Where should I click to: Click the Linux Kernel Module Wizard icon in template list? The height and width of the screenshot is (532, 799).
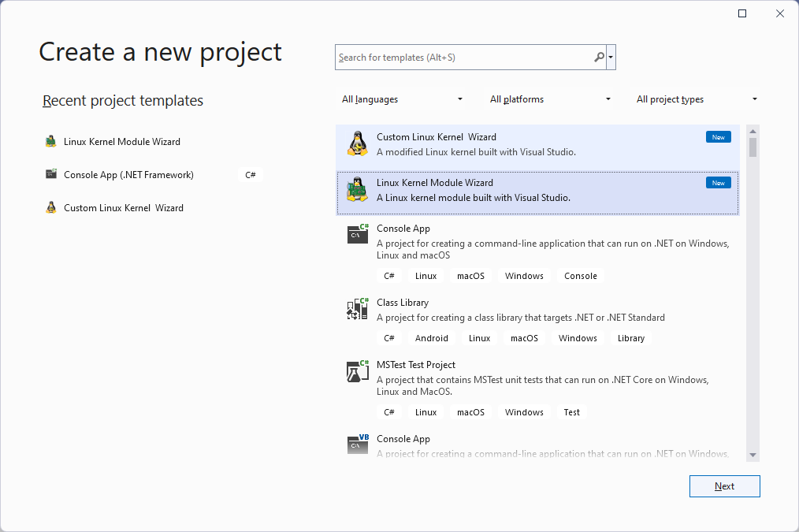tap(358, 189)
